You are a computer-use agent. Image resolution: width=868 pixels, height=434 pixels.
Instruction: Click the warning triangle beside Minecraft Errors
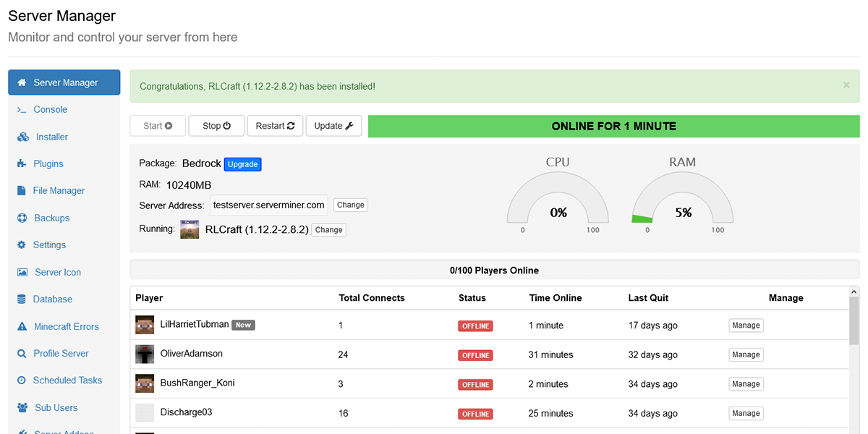pos(22,326)
